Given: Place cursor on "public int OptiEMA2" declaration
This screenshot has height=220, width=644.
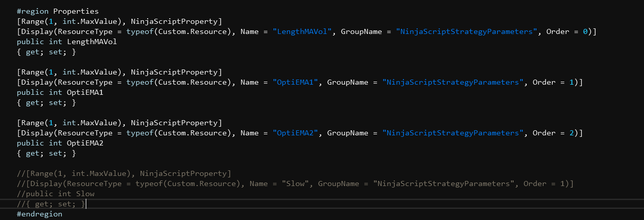Looking at the screenshot, I should click(60, 143).
